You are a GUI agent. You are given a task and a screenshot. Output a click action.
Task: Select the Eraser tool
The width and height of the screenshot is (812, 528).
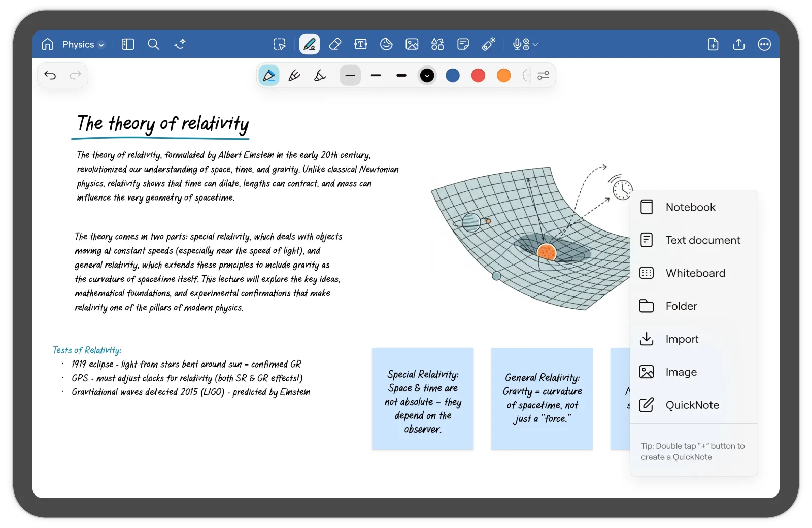tap(335, 44)
